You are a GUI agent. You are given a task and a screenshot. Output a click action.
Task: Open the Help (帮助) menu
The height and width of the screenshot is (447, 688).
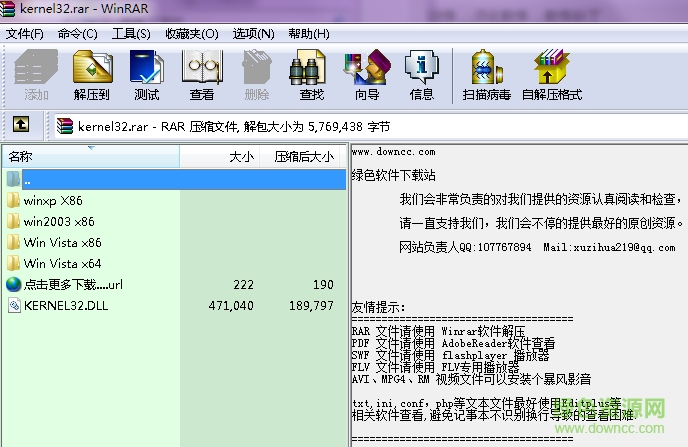tap(309, 34)
